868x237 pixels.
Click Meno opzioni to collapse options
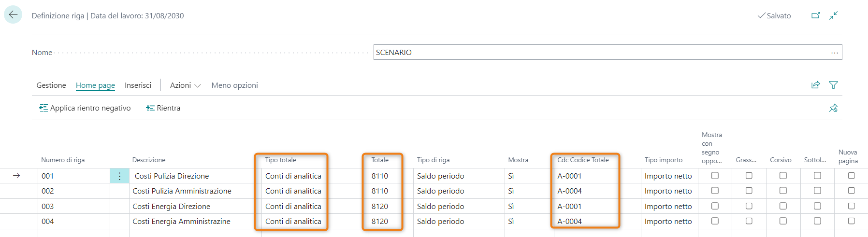(234, 85)
